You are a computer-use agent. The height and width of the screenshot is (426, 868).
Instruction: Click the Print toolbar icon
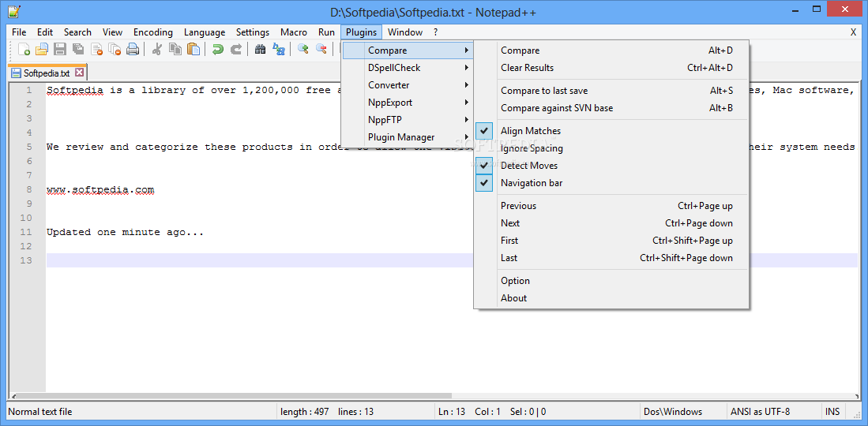click(x=133, y=49)
